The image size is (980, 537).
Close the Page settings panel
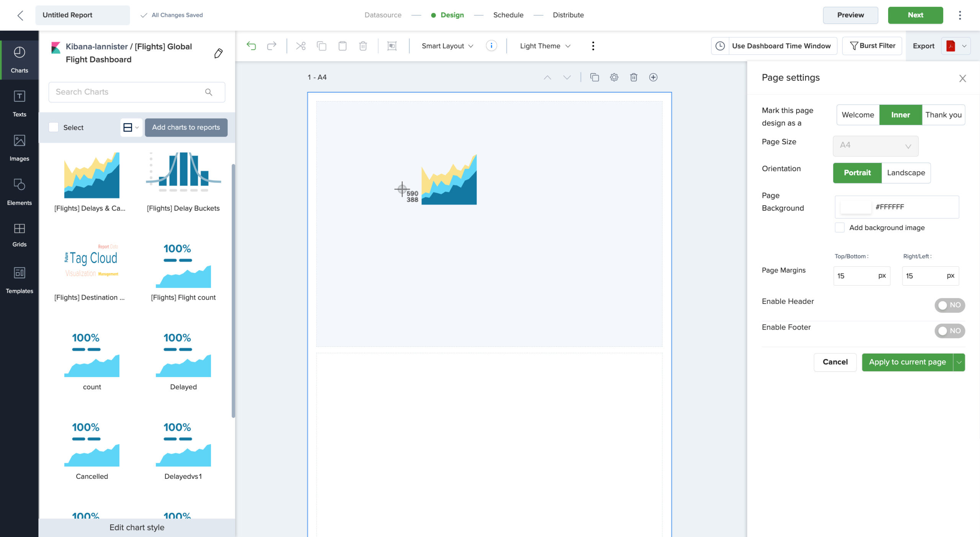click(962, 78)
